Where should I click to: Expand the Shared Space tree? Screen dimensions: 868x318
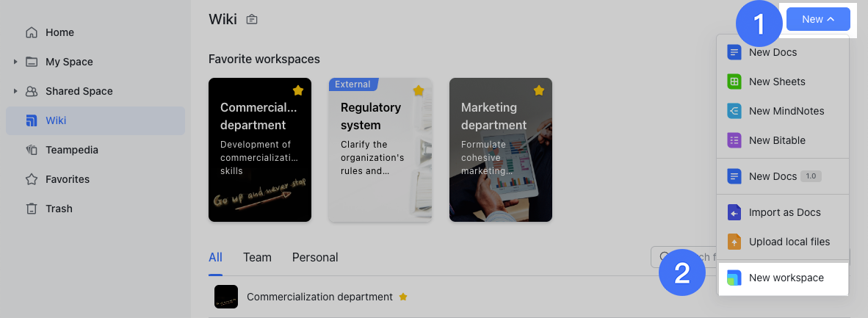(x=15, y=91)
